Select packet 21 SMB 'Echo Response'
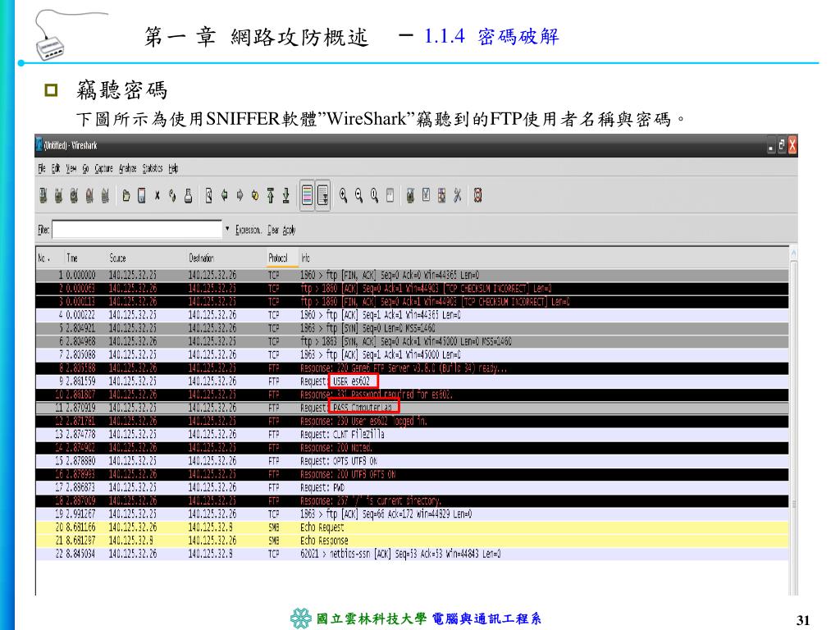 [413, 541]
